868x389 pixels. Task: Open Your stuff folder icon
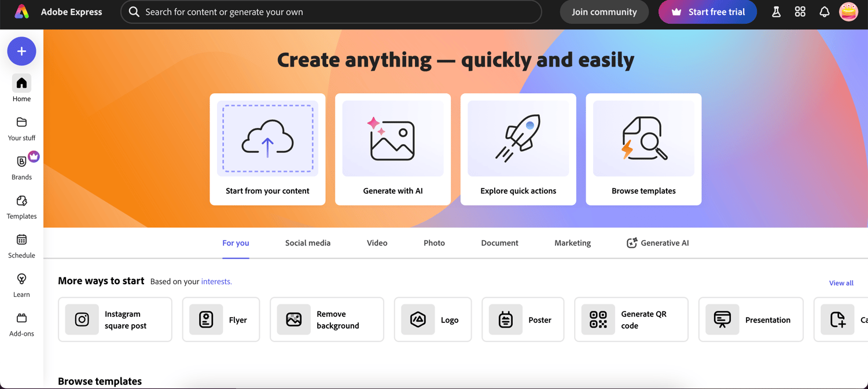tap(21, 122)
